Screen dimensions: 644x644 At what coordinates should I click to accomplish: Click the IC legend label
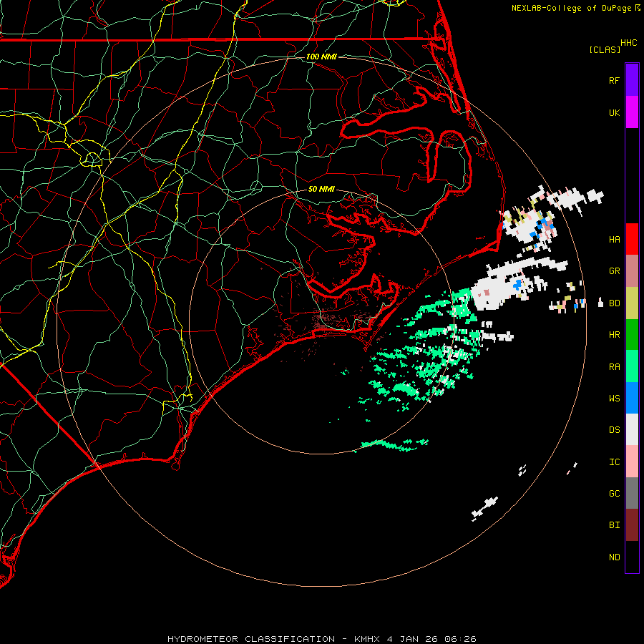pyautogui.click(x=614, y=462)
